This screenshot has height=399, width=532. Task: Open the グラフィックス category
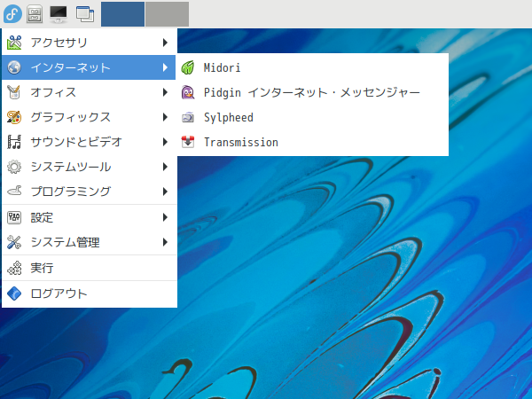(90, 117)
